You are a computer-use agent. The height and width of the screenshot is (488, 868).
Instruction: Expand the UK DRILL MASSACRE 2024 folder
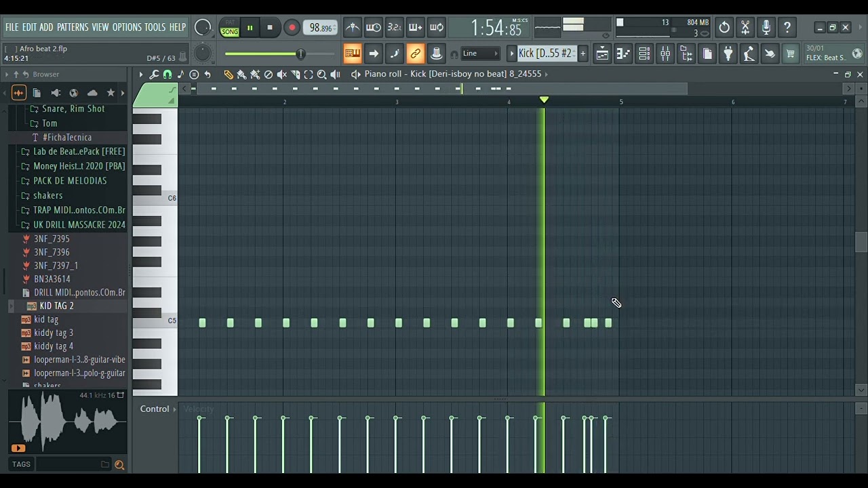click(x=79, y=224)
